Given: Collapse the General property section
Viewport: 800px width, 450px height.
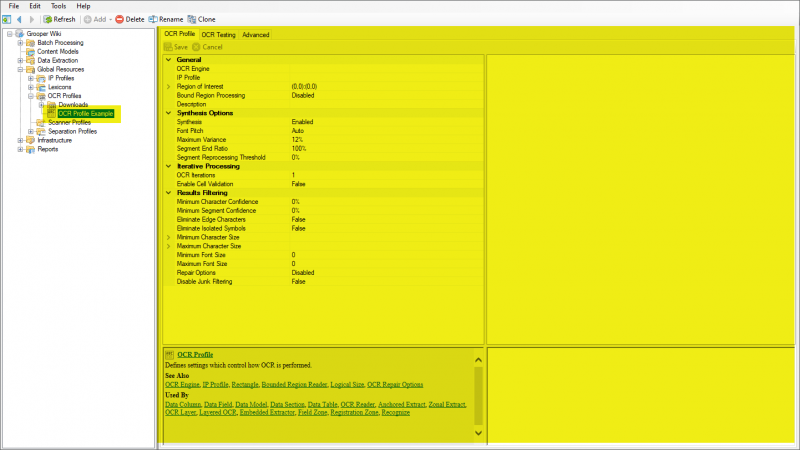Looking at the screenshot, I should [168, 60].
